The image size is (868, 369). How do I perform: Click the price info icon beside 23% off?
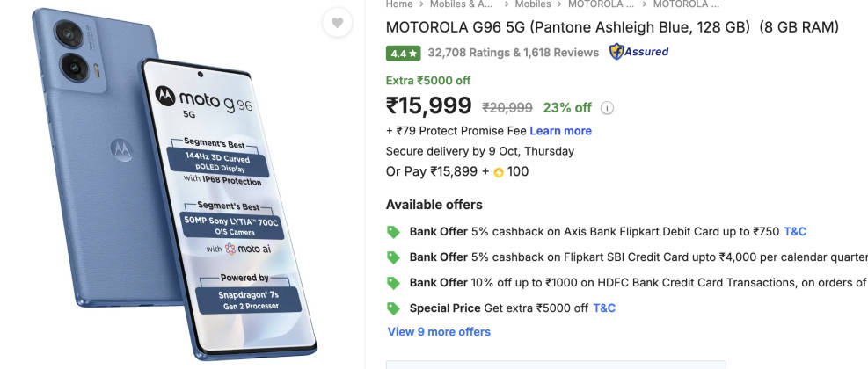click(607, 108)
